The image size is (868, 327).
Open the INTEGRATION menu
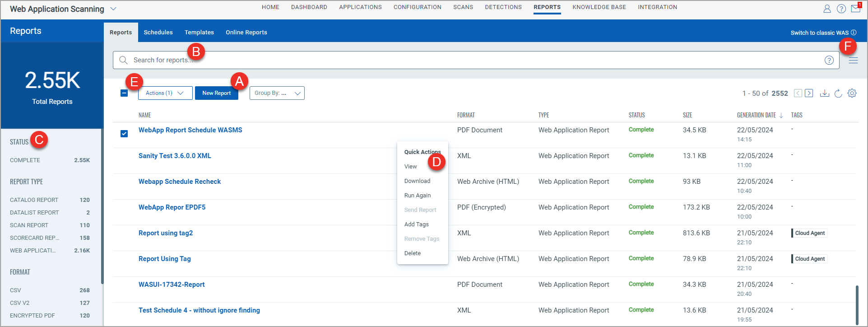pyautogui.click(x=657, y=7)
